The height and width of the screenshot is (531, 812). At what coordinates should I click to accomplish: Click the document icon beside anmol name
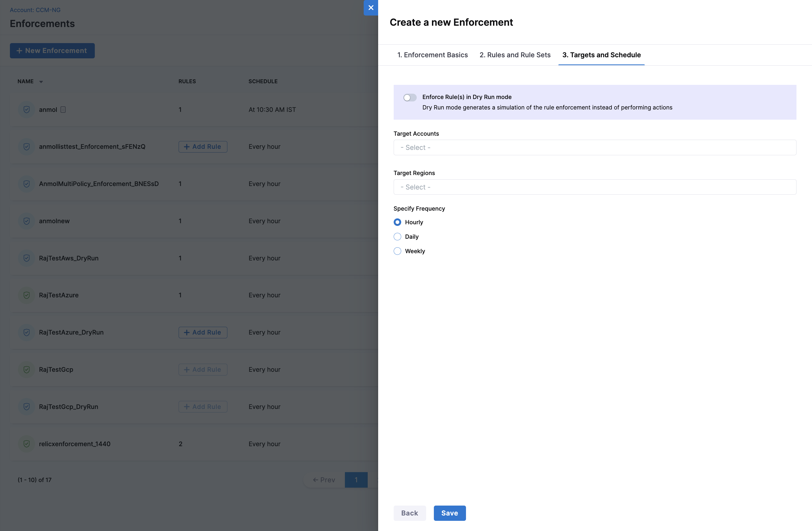pos(63,109)
